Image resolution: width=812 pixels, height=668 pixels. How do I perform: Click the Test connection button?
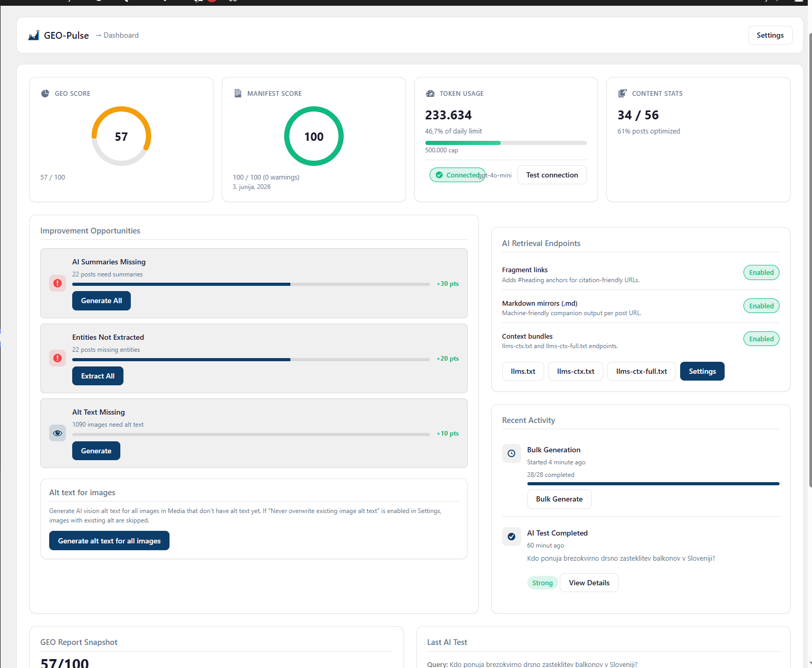(552, 175)
